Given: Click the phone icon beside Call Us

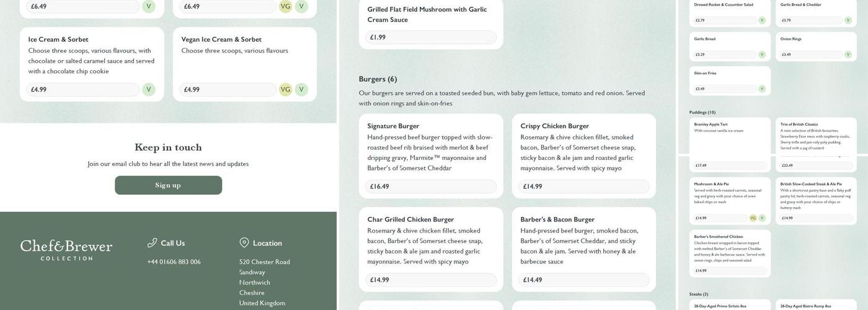Looking at the screenshot, I should [152, 243].
